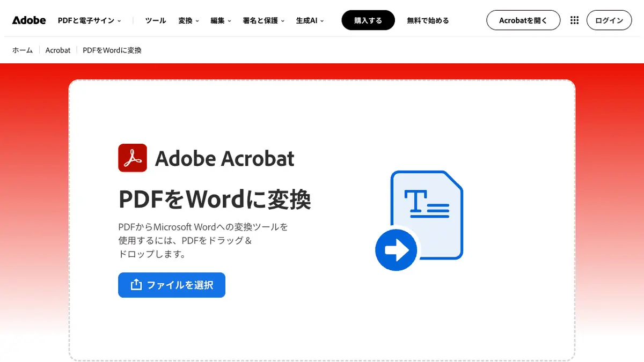Screen dimensions: 644x362
Task: Click the PDFからMicrosoft Word description text
Action: (203, 240)
